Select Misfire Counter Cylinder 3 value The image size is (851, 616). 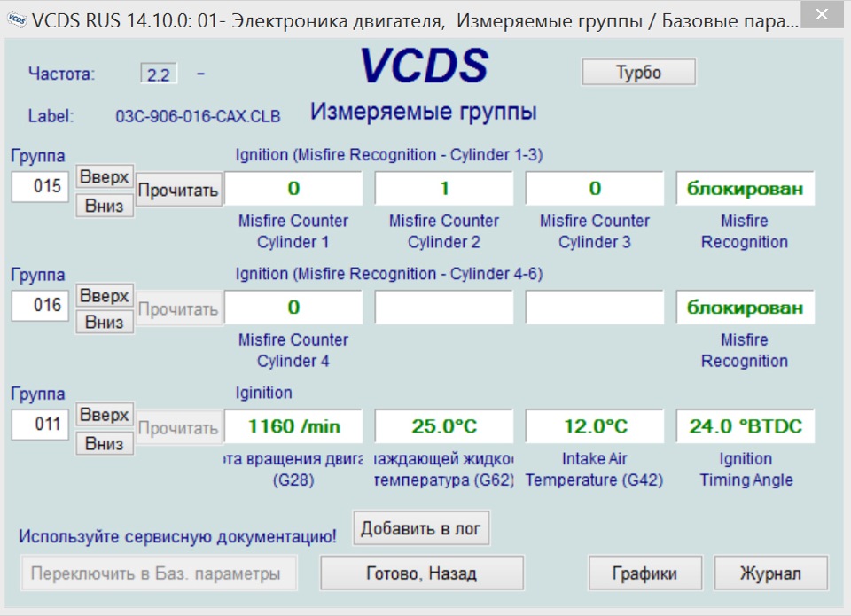[595, 188]
